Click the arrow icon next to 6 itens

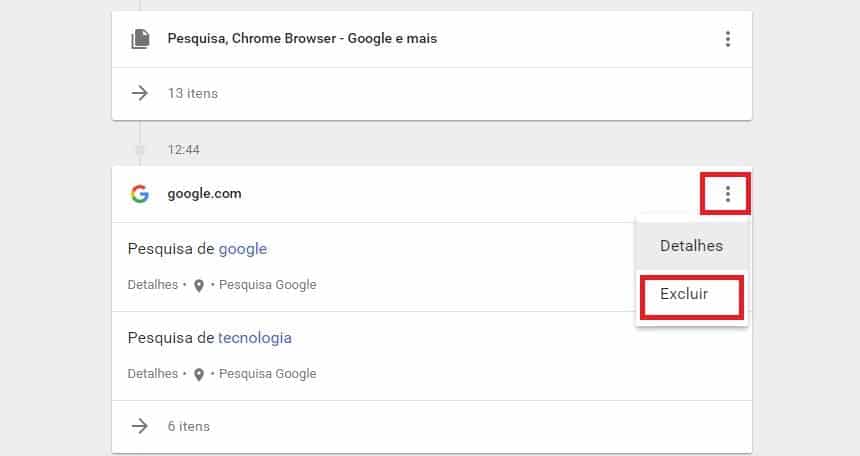[140, 426]
